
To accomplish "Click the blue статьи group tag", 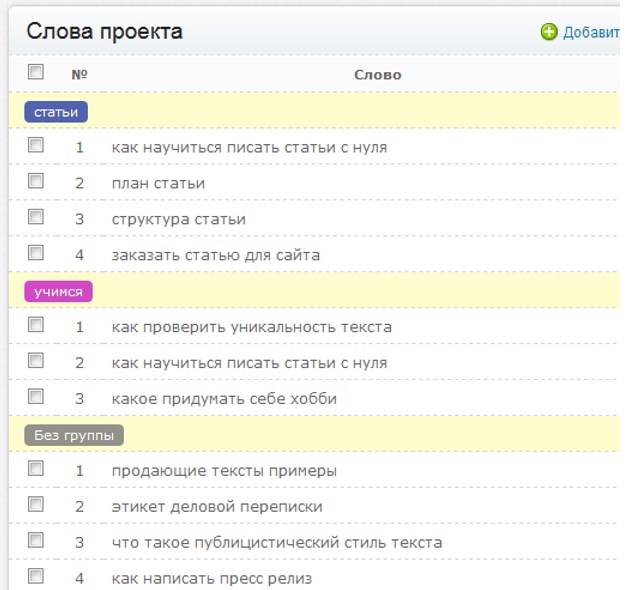I will pos(56,112).
